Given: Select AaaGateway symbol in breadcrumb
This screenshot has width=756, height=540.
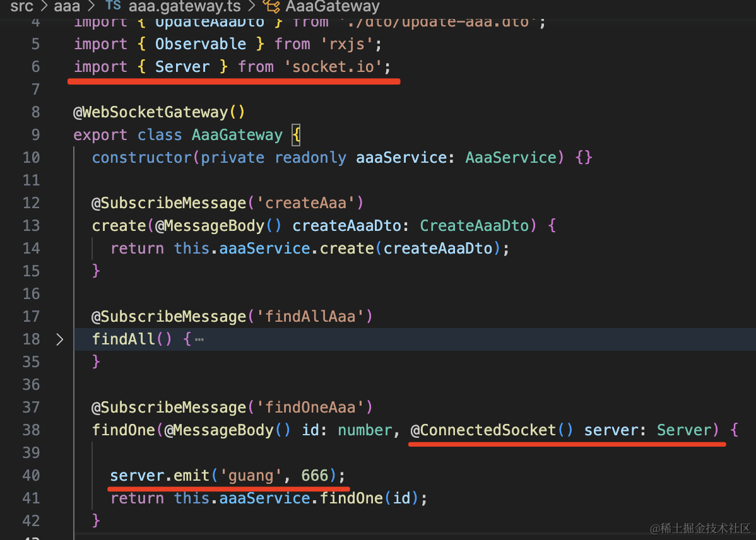Looking at the screenshot, I should [x=333, y=7].
